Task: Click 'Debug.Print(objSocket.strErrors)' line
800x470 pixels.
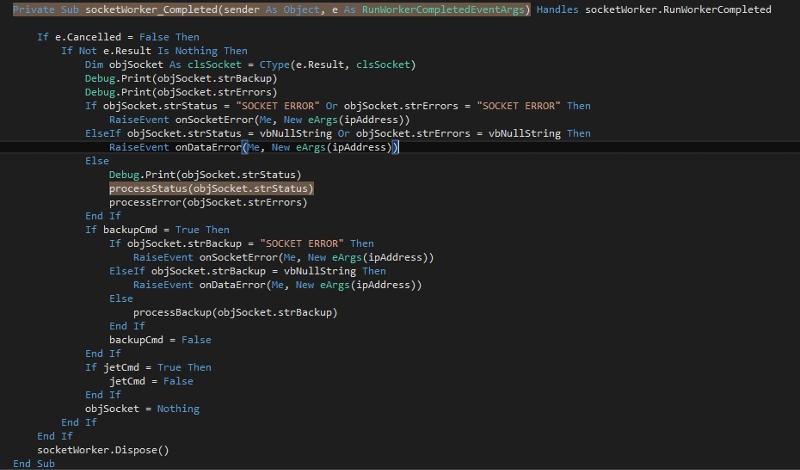Action: tap(181, 92)
